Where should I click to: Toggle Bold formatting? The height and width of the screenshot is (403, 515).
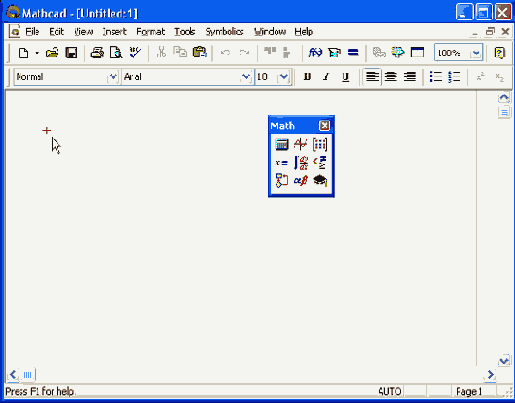tap(307, 77)
